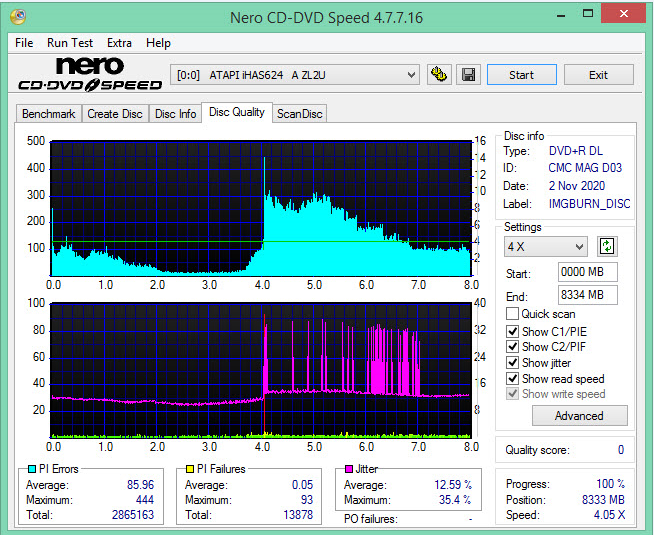654x535 pixels.
Task: Click PI Failures average 0.05
Action: 302,485
